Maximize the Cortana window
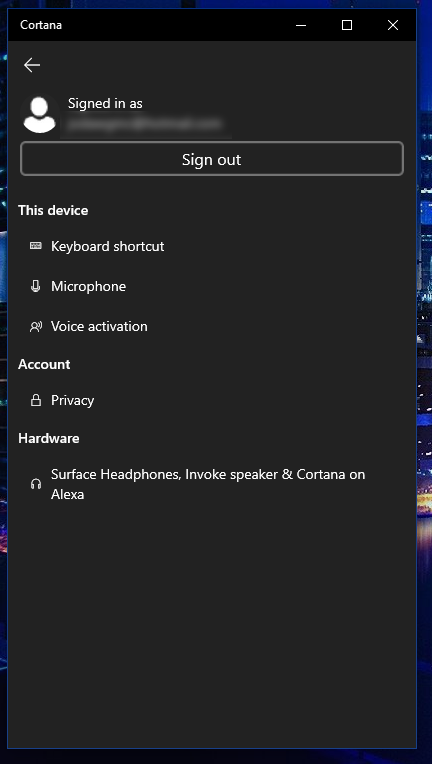432x764 pixels. pyautogui.click(x=347, y=25)
